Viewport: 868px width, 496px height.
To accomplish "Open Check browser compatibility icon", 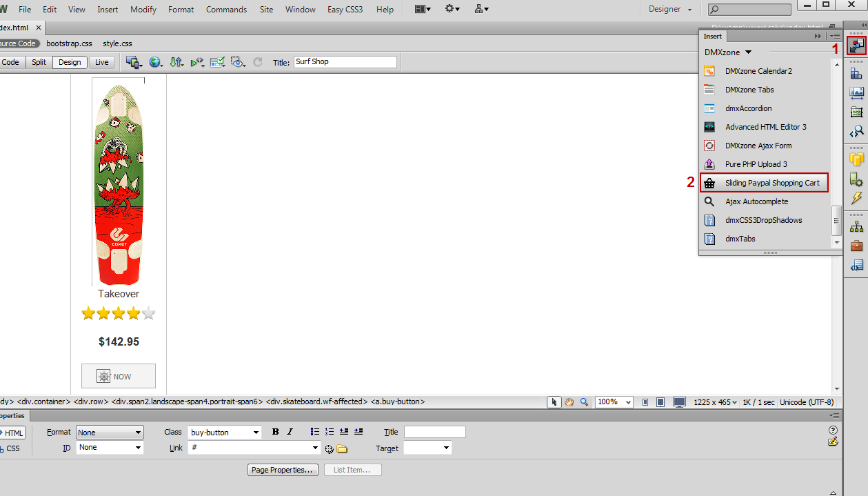I will click(x=218, y=62).
